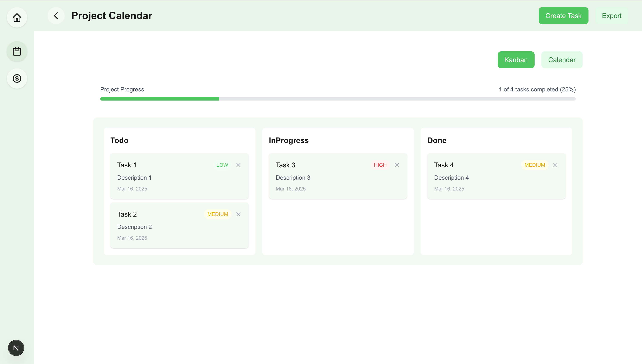
Task: Remove Task 2 using its X icon
Action: [238, 214]
